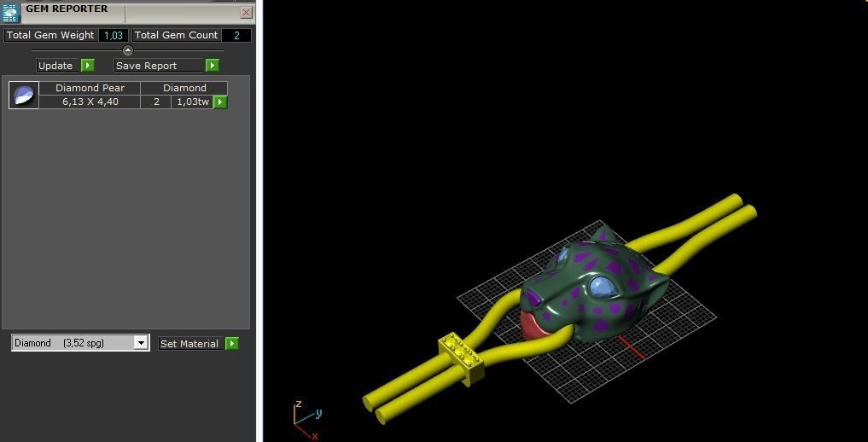Select the Diamond Pear gem thumbnail
Screen dimensions: 868x442
click(24, 95)
